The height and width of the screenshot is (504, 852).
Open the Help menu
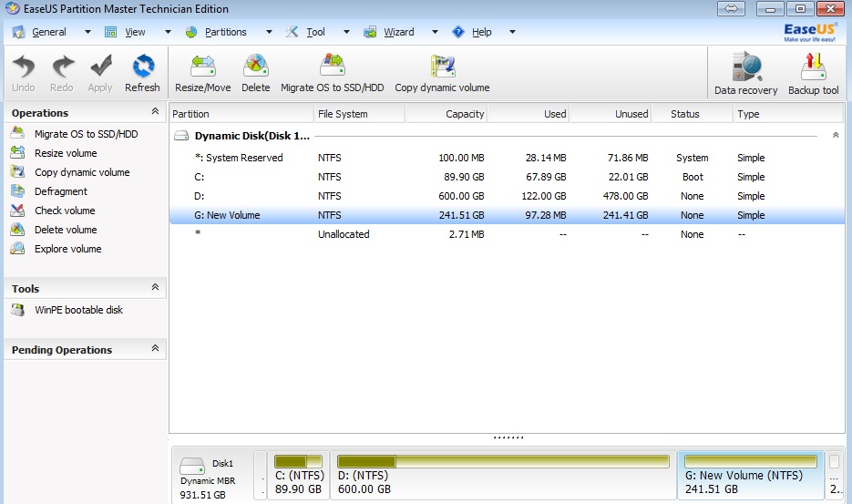point(481,32)
